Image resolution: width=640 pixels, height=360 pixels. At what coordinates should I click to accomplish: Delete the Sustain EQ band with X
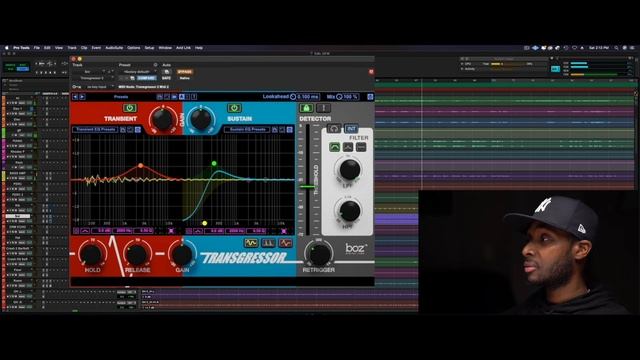click(x=284, y=231)
